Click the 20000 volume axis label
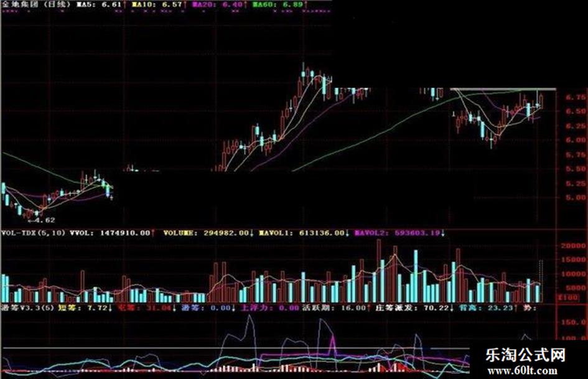Screen dimensions: 588x379 573,246
